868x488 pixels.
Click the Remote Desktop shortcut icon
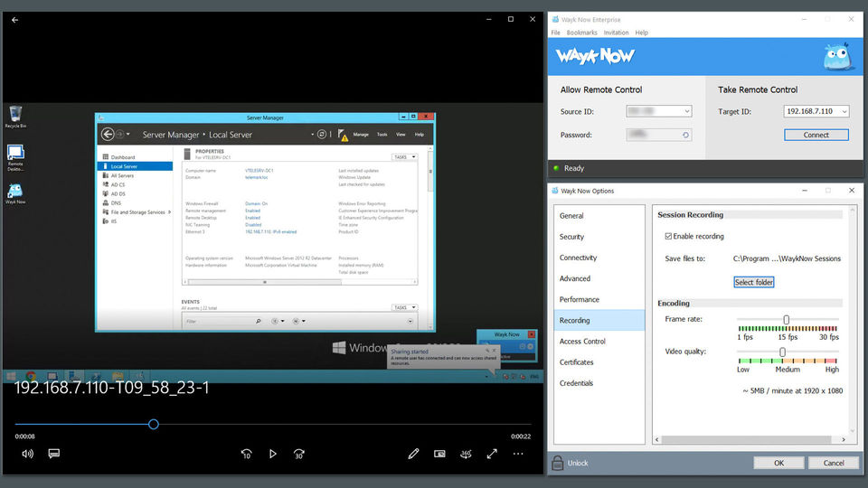pyautogui.click(x=15, y=157)
